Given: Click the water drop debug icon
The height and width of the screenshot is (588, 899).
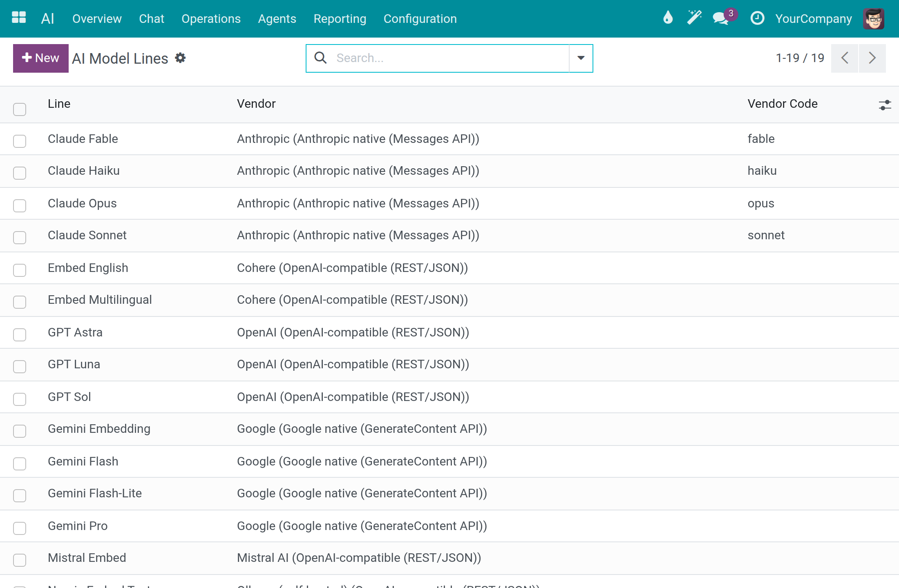Looking at the screenshot, I should [x=668, y=18].
